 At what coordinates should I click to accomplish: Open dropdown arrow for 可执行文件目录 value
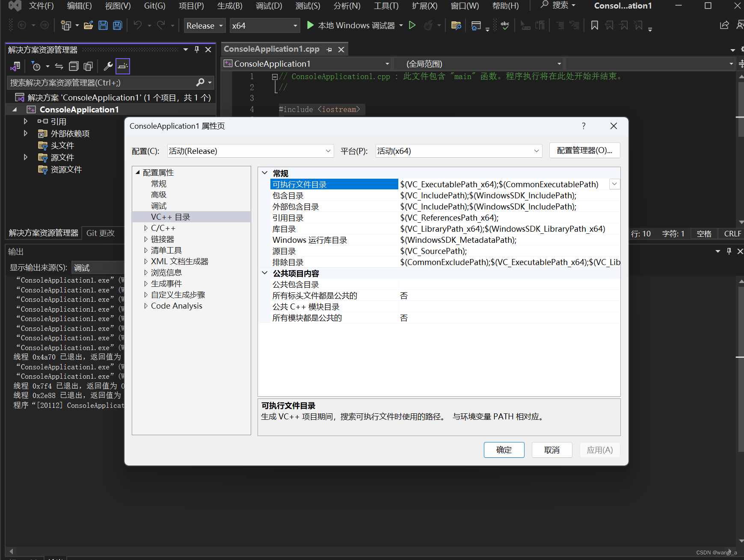(x=614, y=184)
